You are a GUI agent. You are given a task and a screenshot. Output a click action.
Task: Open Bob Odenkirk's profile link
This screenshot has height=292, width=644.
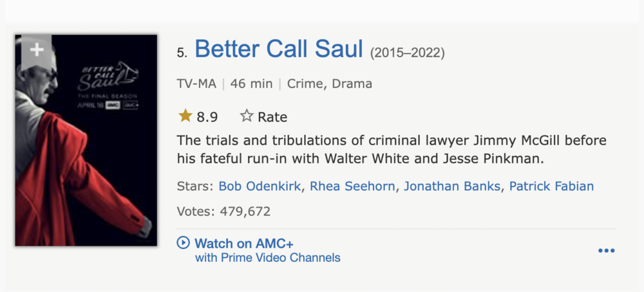pos(260,186)
